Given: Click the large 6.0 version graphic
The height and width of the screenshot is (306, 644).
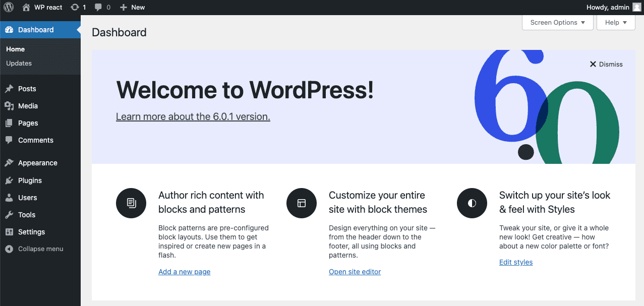Looking at the screenshot, I should tap(547, 107).
